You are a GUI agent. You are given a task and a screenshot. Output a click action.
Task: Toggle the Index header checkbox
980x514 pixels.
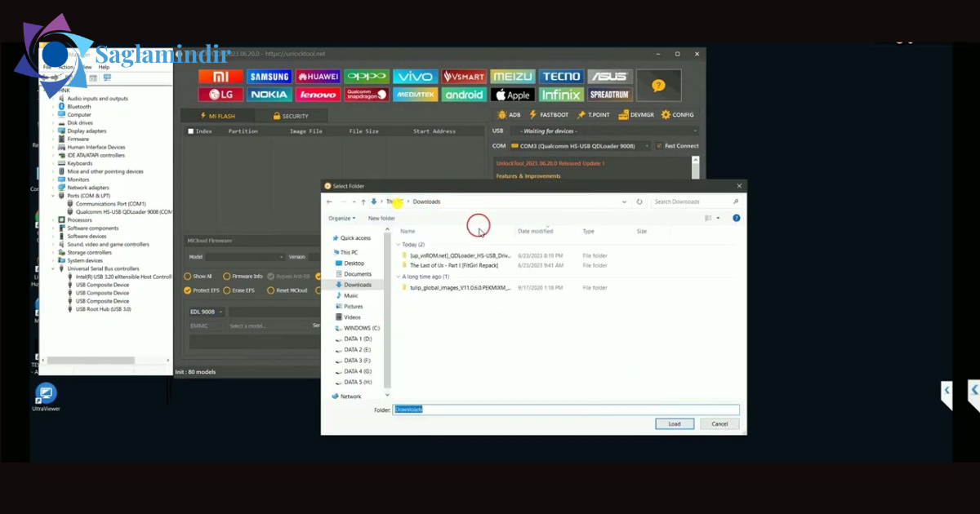(191, 131)
